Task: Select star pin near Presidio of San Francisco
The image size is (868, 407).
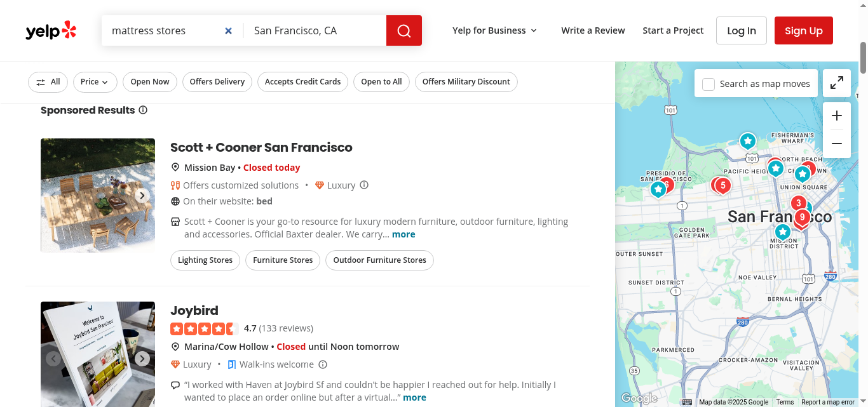Action: pyautogui.click(x=658, y=189)
